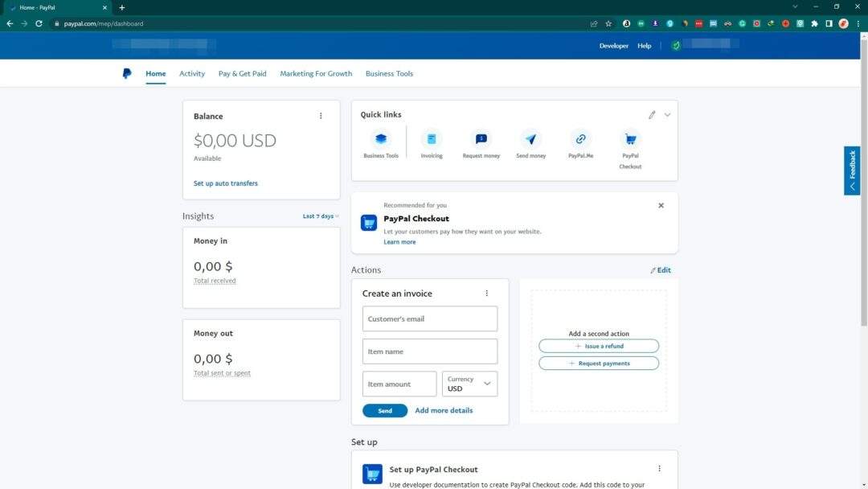Go back with the browser back arrow
Image resolution: width=868 pixels, height=489 pixels.
pos(10,24)
